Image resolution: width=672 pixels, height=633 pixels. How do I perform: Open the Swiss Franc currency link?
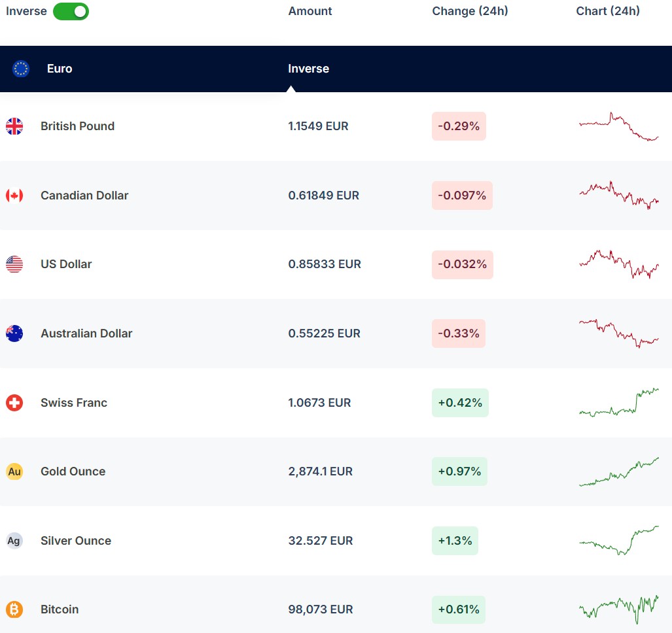pyautogui.click(x=74, y=403)
